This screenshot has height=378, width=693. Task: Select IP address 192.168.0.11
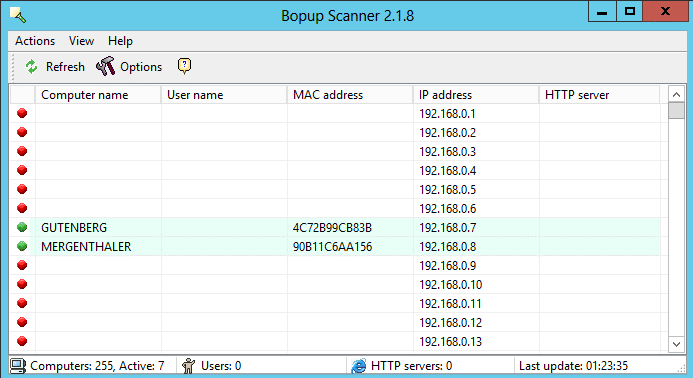[x=450, y=304]
